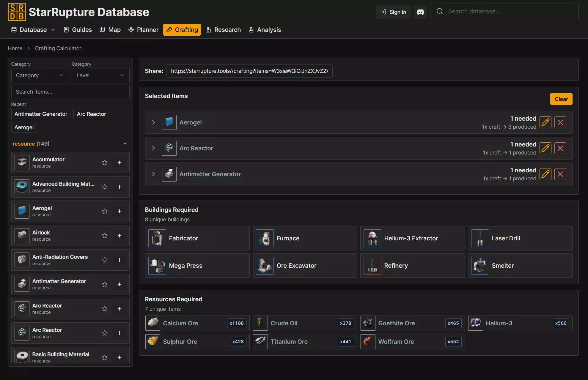Click the Helium-3 Extractor building icon
The width and height of the screenshot is (588, 380).
372,238
